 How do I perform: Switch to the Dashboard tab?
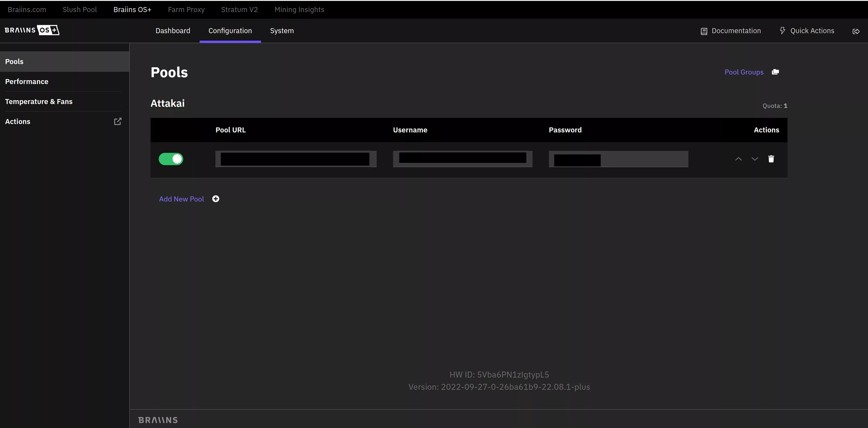click(173, 31)
